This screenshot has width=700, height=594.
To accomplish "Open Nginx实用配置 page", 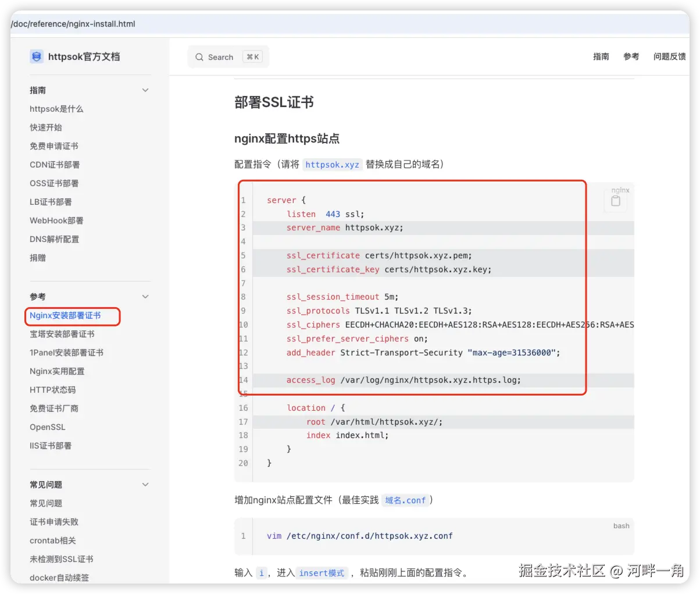I will pyautogui.click(x=57, y=371).
